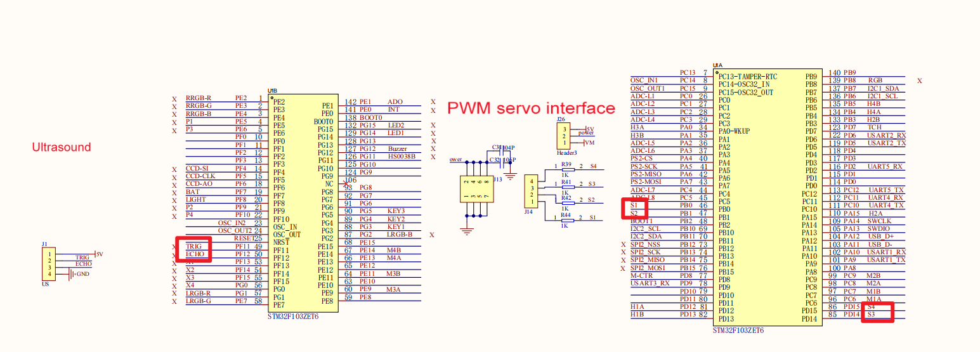Click the RRGB-R net label

(199, 98)
